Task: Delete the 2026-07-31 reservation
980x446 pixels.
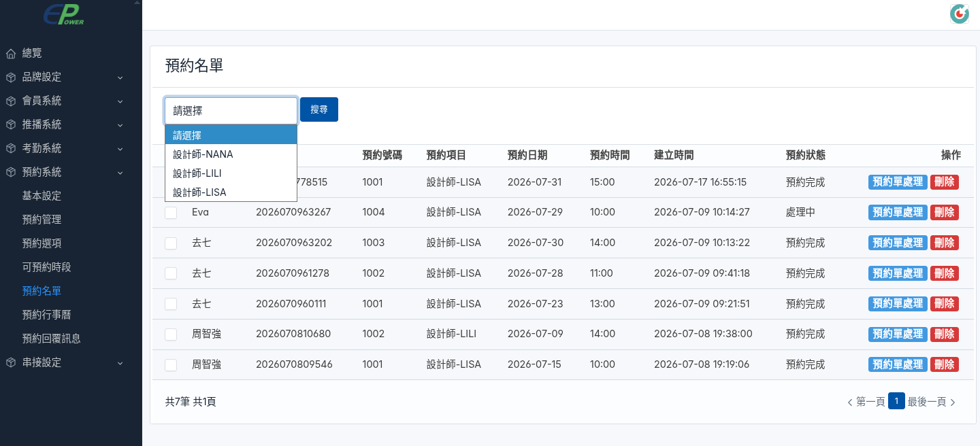Action: 945,182
